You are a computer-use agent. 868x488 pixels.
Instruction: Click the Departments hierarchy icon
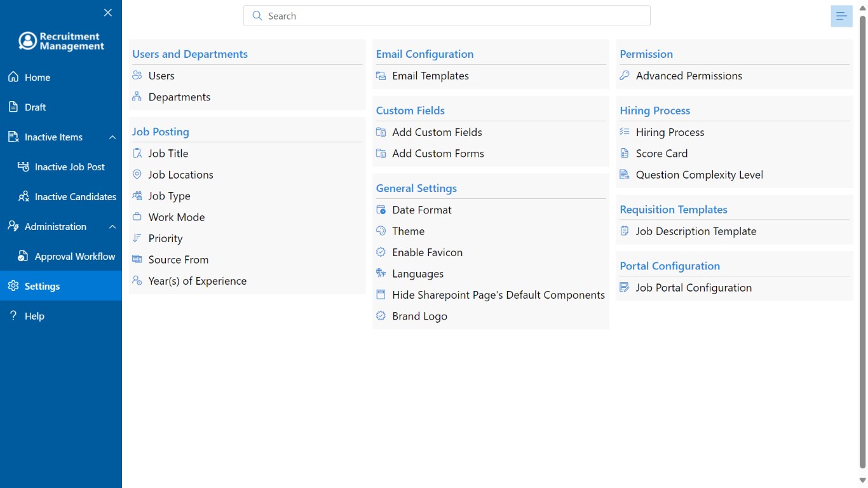coord(137,97)
